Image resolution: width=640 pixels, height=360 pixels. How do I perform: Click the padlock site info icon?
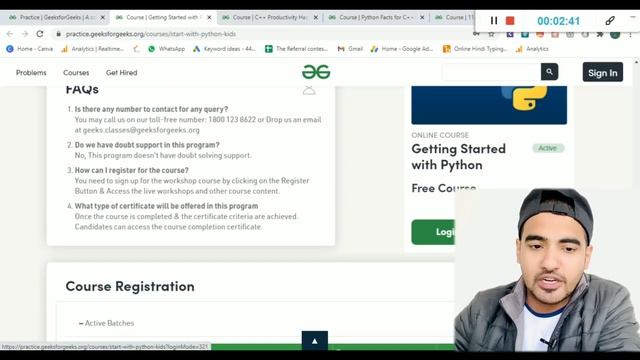tap(58, 34)
